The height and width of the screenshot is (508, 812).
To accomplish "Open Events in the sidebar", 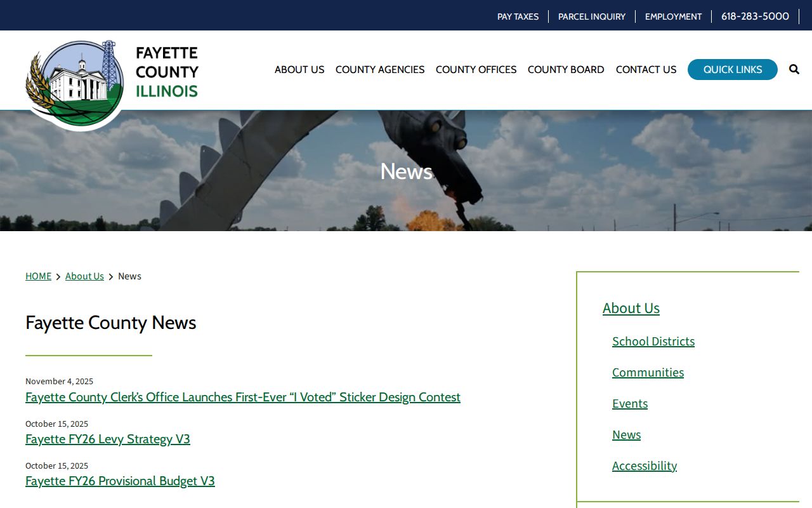I will click(630, 403).
